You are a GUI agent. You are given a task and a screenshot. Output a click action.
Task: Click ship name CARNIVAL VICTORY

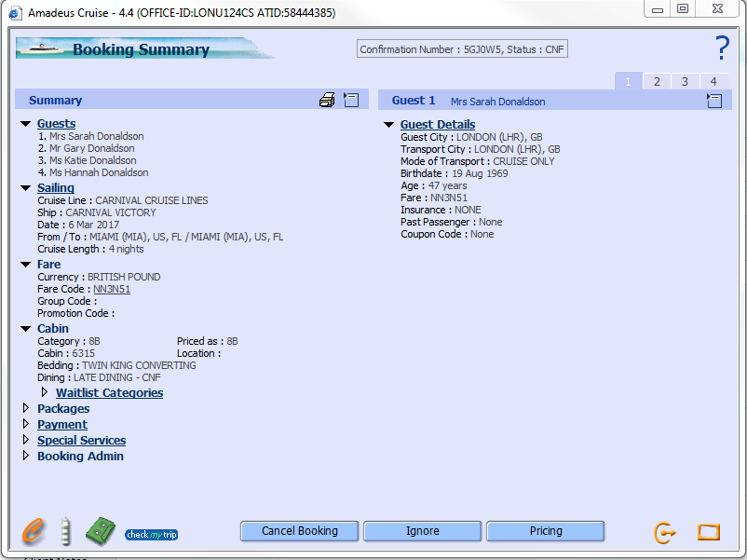coord(111,213)
